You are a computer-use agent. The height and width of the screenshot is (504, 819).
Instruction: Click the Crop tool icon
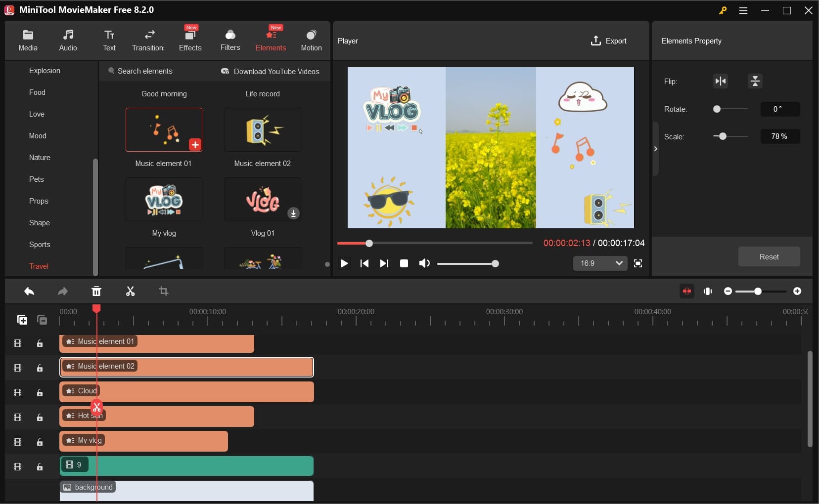(x=164, y=292)
